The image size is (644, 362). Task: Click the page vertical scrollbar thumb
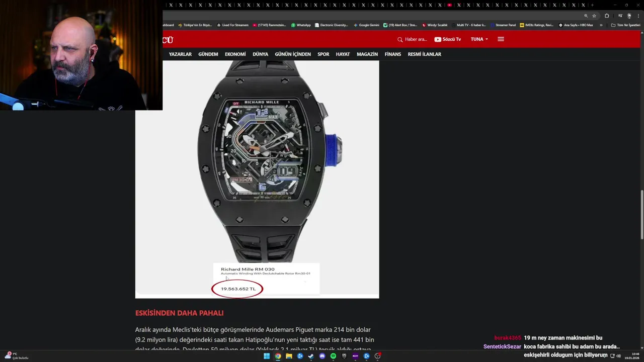coord(641,215)
